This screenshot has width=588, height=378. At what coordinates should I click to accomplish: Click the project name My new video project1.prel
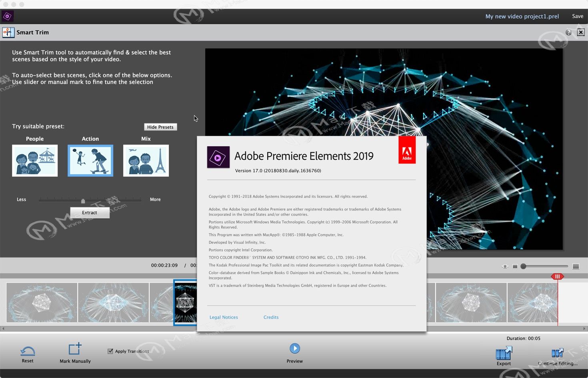coord(522,16)
